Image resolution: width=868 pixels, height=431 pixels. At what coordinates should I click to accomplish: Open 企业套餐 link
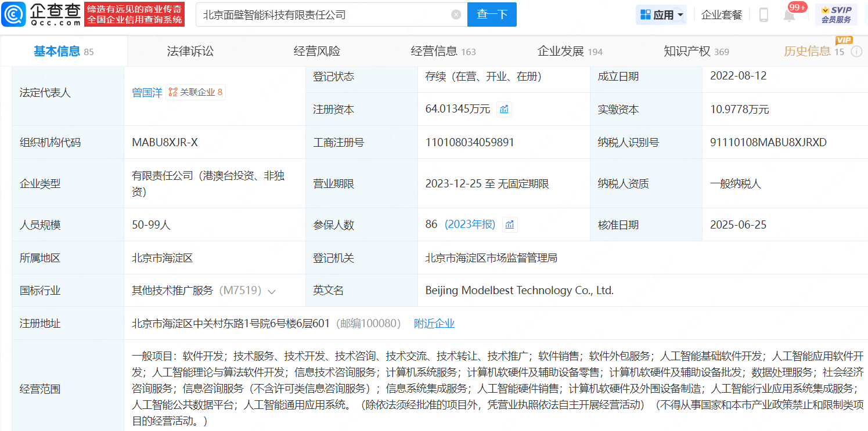coord(722,15)
